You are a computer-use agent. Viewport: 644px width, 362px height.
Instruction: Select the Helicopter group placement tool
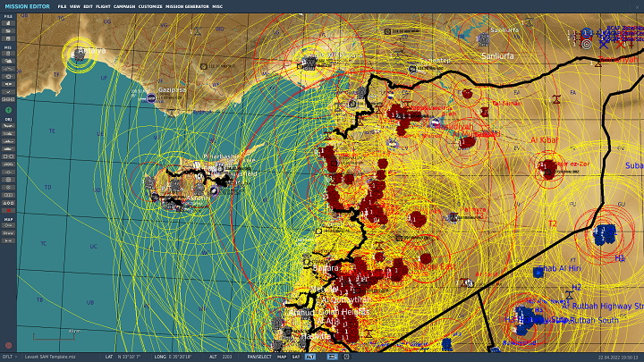(x=8, y=134)
